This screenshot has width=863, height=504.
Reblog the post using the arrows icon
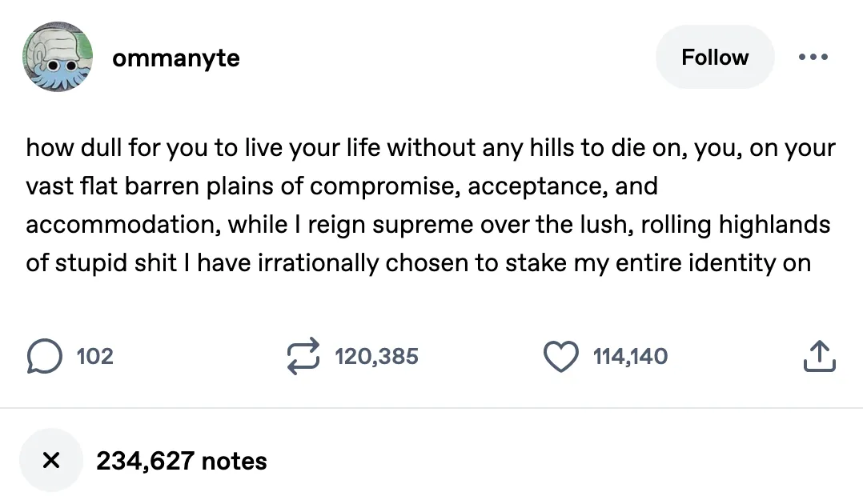pos(304,356)
